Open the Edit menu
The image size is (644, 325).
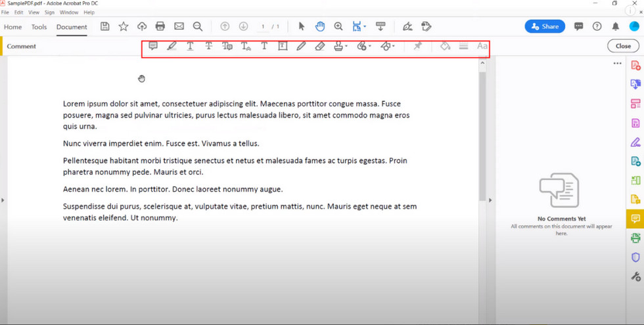[x=18, y=12]
